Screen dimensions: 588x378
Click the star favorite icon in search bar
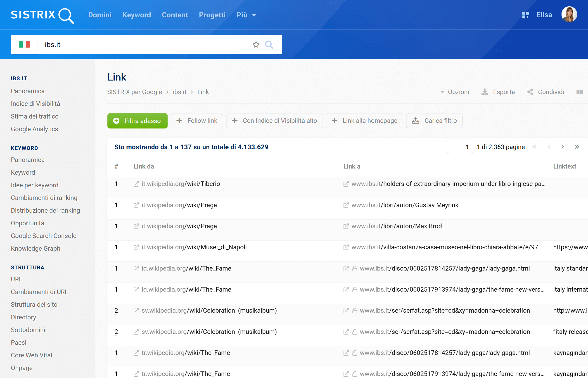coord(256,44)
